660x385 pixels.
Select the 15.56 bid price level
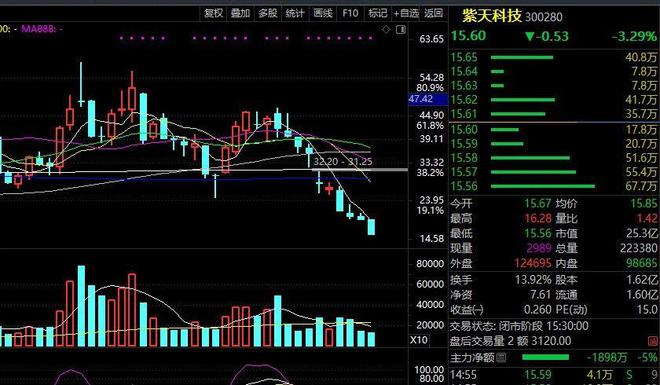coord(554,186)
